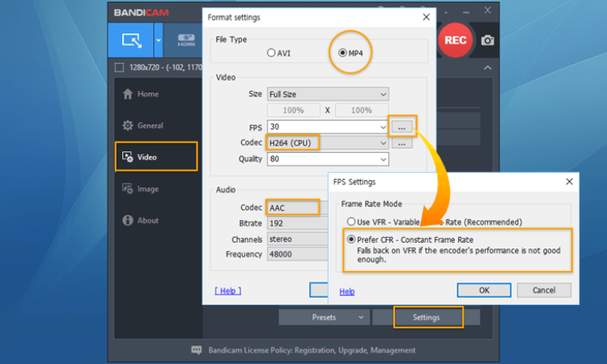The width and height of the screenshot is (607, 364).
Task: Open the Quality dropdown
Action: click(328, 159)
